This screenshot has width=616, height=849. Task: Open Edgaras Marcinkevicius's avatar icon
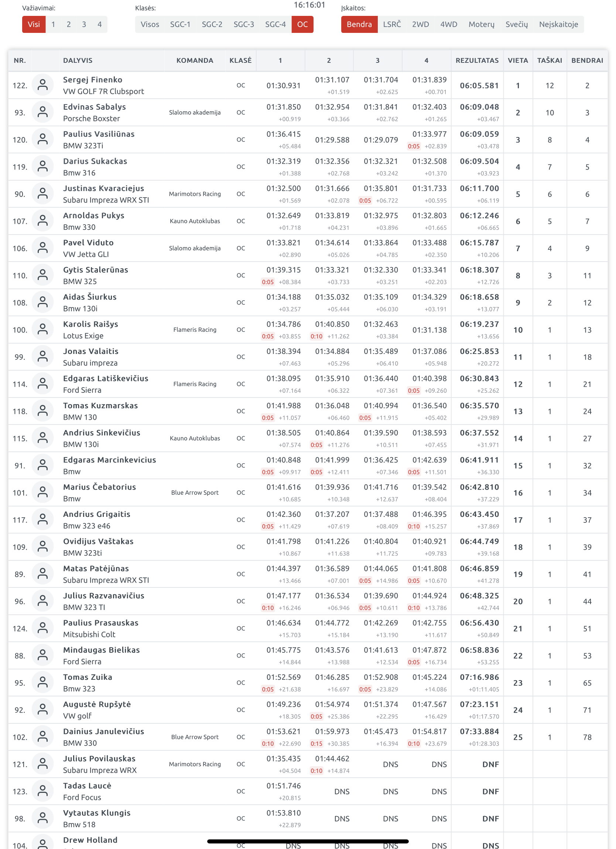[43, 465]
